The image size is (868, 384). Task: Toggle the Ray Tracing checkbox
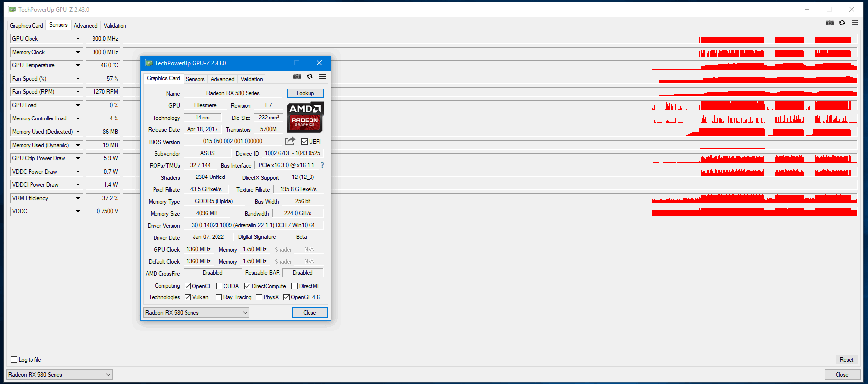coord(218,297)
